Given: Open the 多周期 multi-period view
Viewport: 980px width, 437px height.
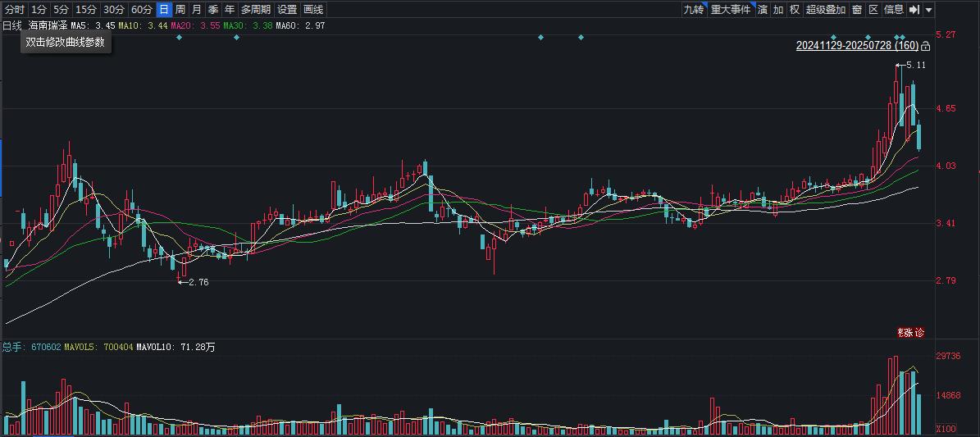Looking at the screenshot, I should [256, 9].
